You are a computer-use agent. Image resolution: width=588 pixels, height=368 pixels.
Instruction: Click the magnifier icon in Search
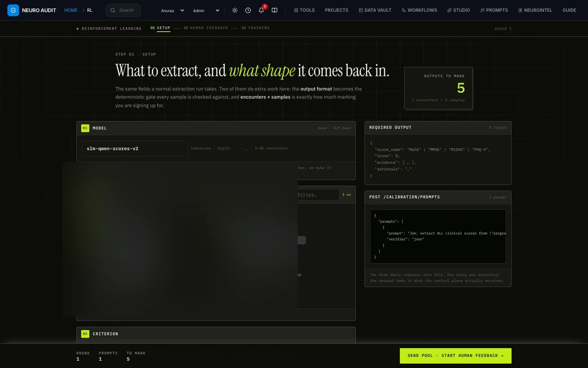point(113,10)
